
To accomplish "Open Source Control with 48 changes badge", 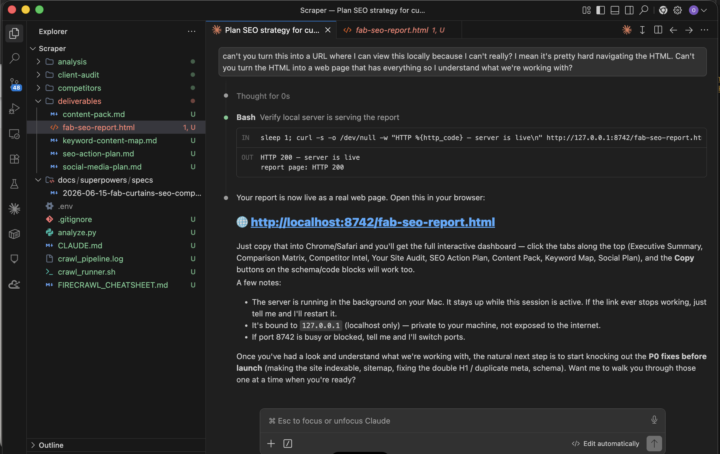I will (x=14, y=84).
